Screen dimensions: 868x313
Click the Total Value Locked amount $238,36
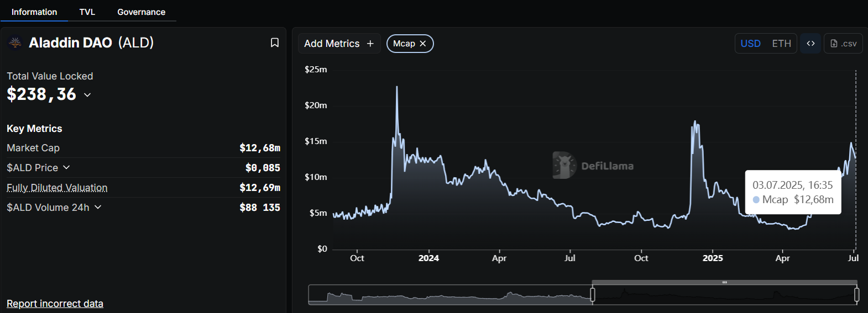tap(41, 94)
